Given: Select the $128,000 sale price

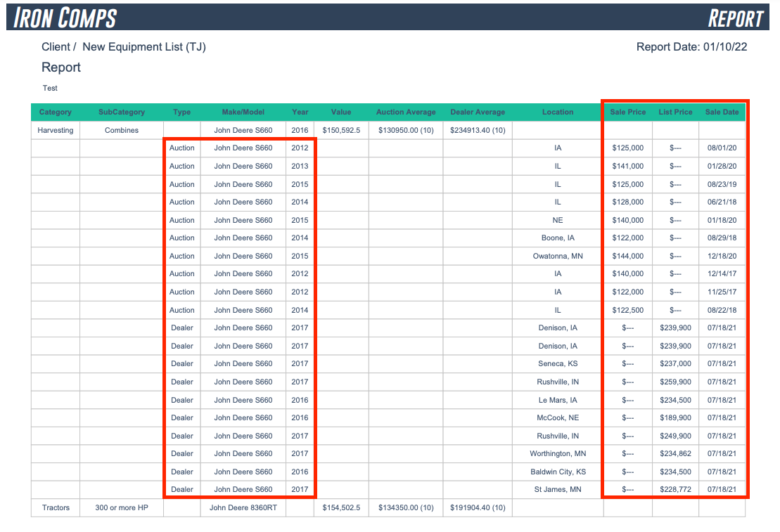Looking at the screenshot, I should tap(628, 202).
